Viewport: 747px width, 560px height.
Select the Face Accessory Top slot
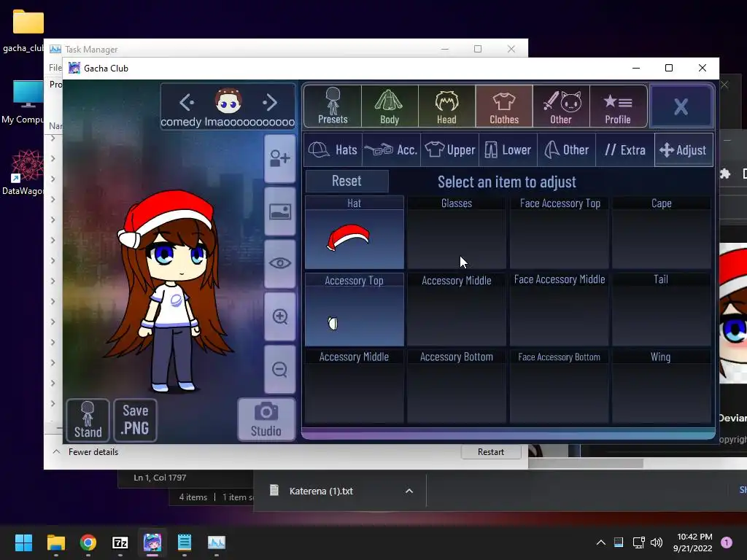[x=560, y=233]
